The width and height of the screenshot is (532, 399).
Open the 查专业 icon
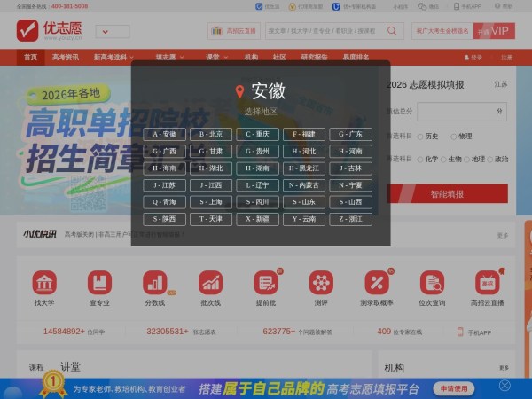[x=99, y=283]
